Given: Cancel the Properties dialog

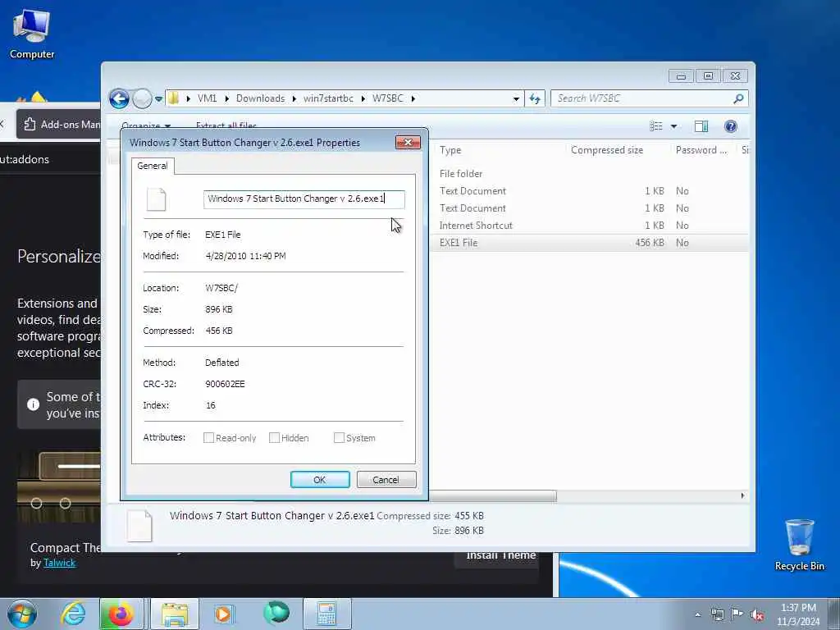Looking at the screenshot, I should 386,480.
